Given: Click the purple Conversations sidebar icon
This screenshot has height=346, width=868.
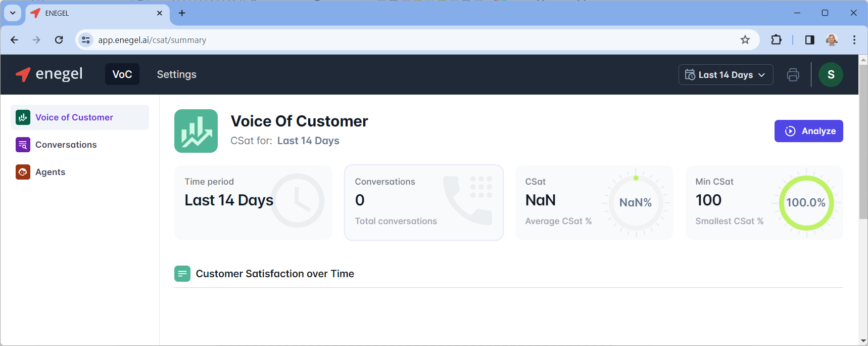Looking at the screenshot, I should click(x=23, y=145).
